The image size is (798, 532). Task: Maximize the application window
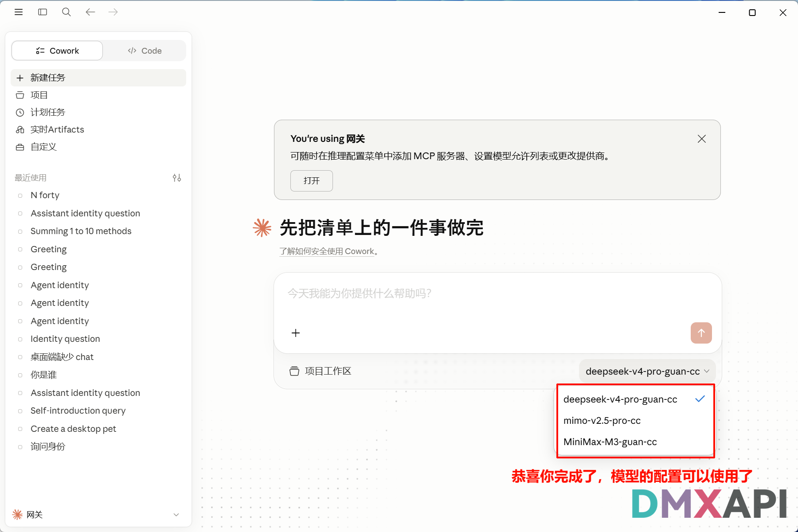pyautogui.click(x=752, y=12)
